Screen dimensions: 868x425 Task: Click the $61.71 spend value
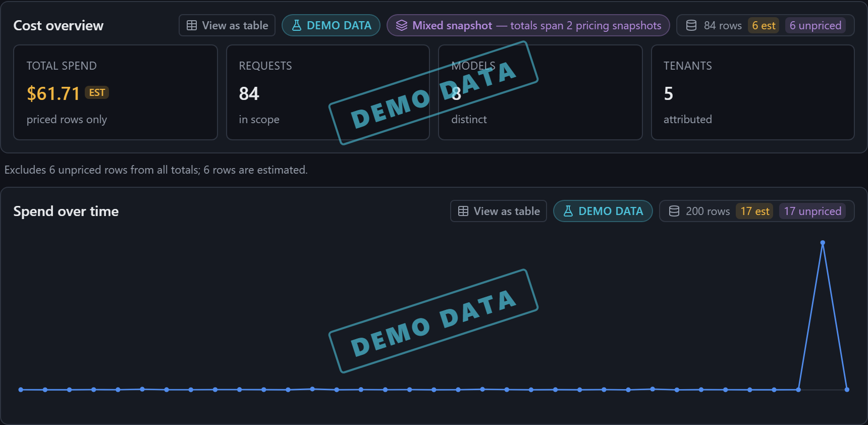pyautogui.click(x=53, y=93)
